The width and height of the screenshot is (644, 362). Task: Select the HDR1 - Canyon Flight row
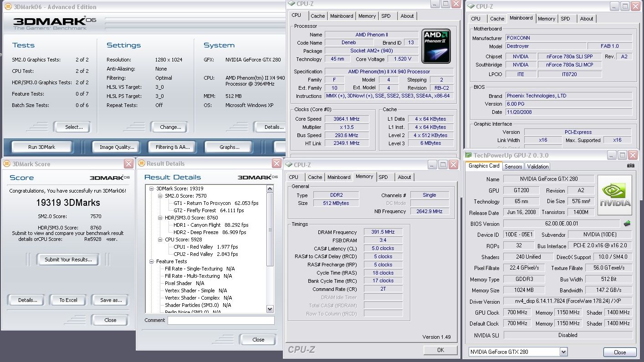click(211, 225)
